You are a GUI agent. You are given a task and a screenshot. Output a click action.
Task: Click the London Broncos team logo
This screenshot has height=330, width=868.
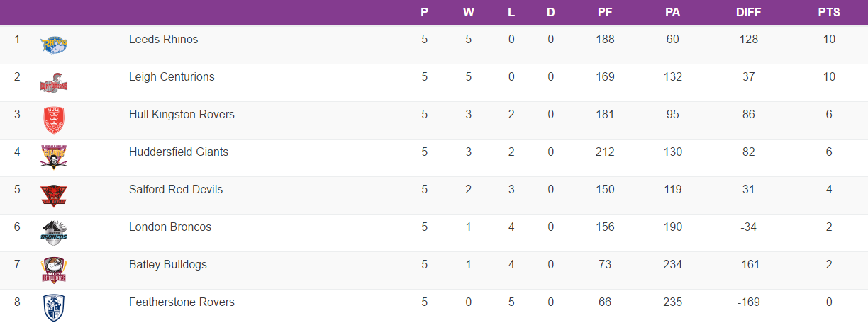(x=54, y=232)
